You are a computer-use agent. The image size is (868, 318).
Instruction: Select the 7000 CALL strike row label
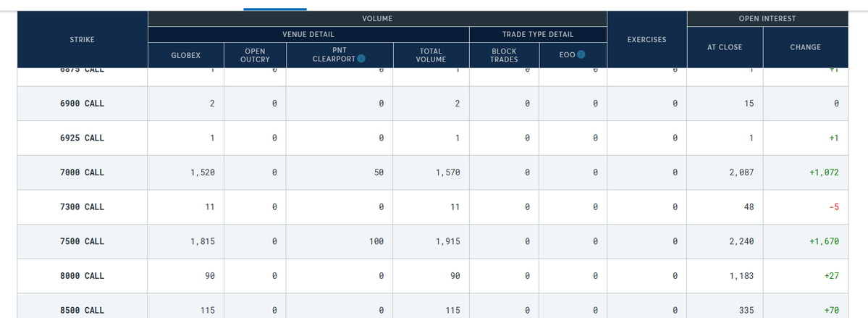[x=82, y=172]
